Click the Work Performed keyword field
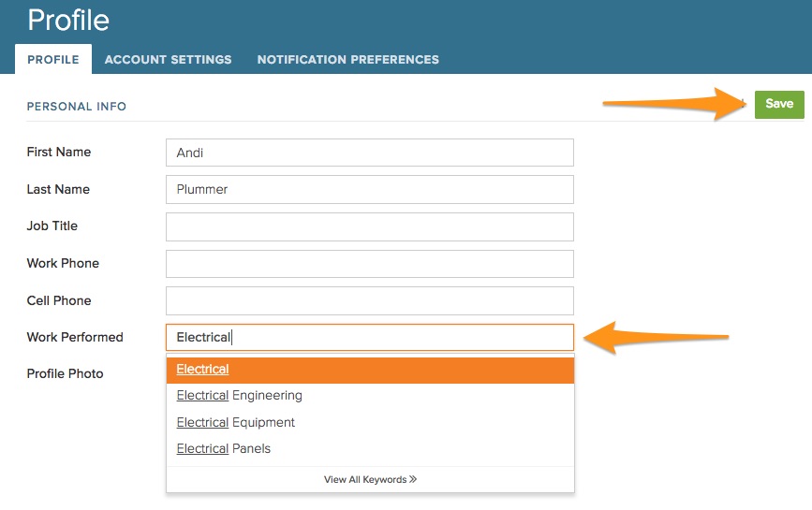 point(369,337)
